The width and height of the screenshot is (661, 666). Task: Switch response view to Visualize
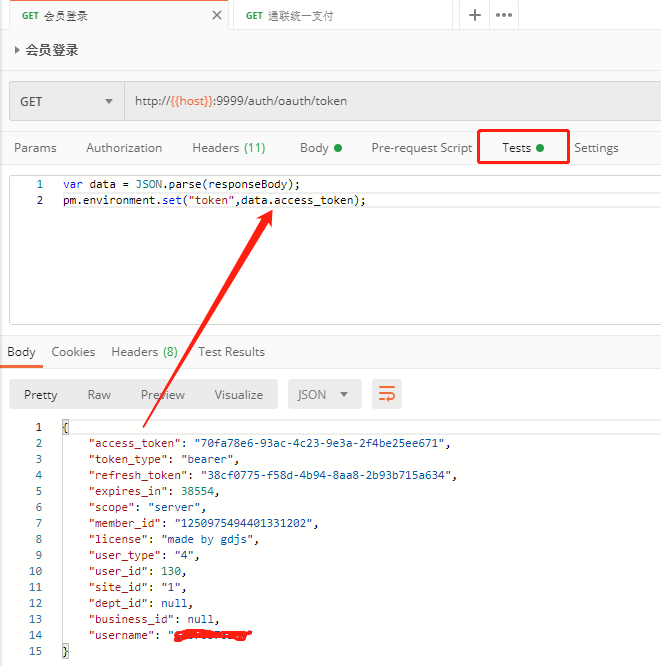click(x=238, y=395)
